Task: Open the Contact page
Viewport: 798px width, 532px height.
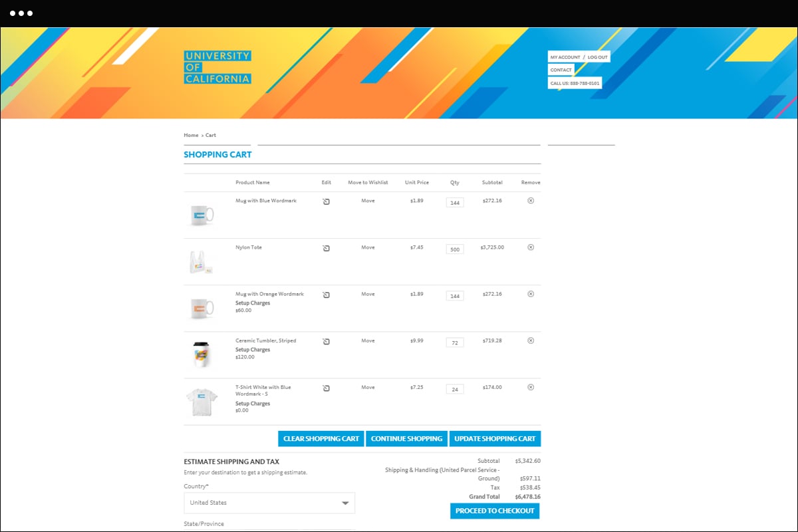Action: coord(561,70)
